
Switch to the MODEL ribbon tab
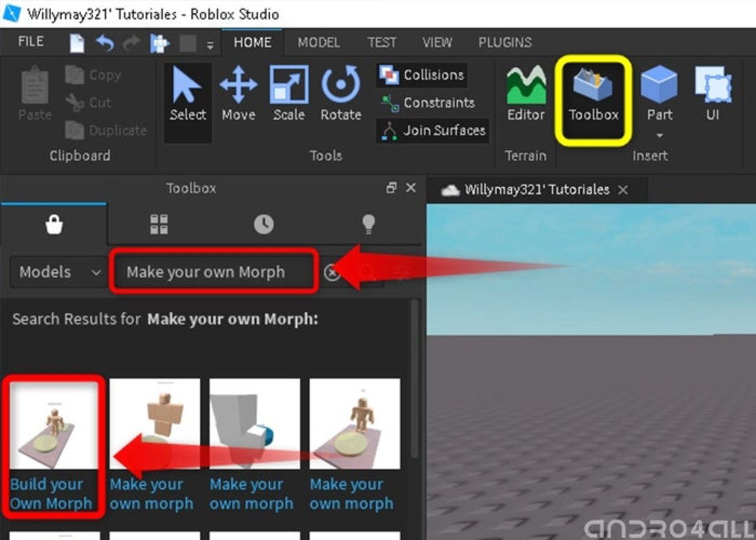pos(318,42)
